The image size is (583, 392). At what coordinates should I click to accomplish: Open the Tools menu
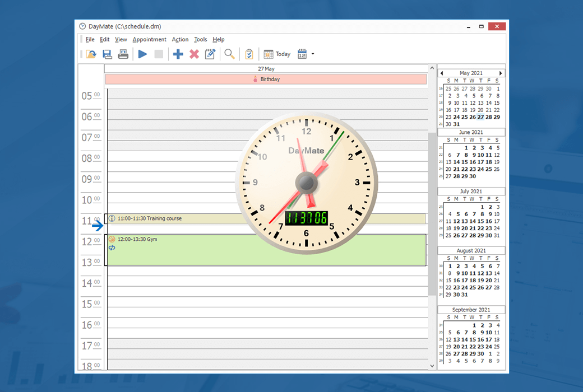[201, 39]
